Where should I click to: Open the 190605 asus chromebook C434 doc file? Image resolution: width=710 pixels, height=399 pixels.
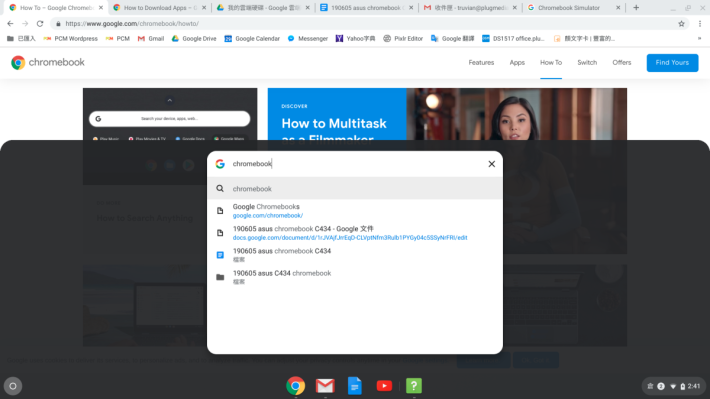point(355,255)
